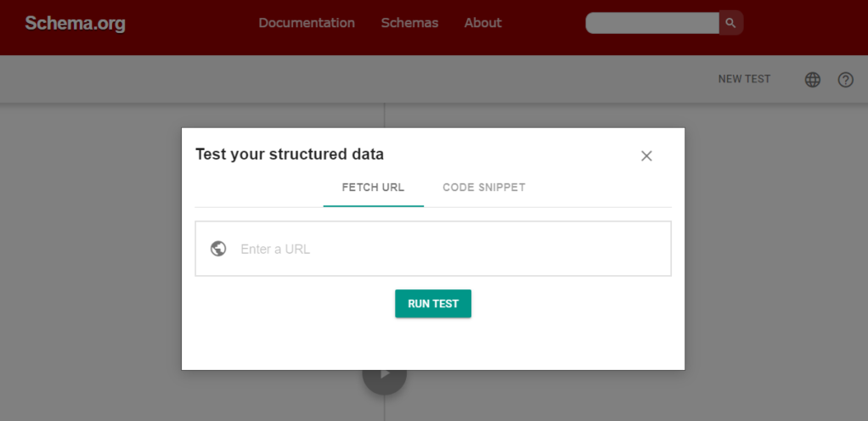
Task: Switch to the CODE SNIPPET tab
Action: (x=484, y=187)
